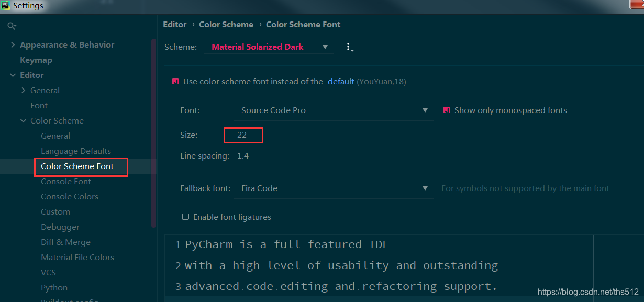Viewport: 644px width, 302px height.
Task: Click preview line 'PyCharm is a full-featured IDE'
Action: (287, 244)
